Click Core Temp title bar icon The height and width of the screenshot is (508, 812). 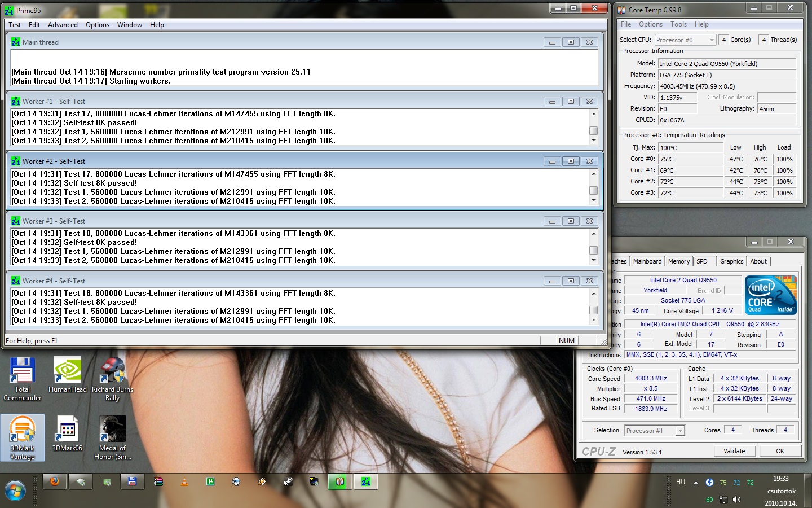(621, 10)
